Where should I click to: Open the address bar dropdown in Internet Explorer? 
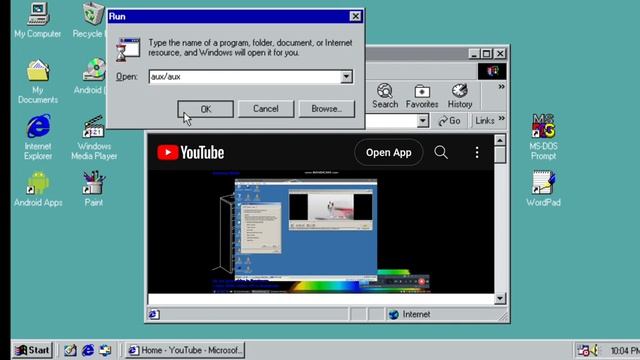[423, 121]
